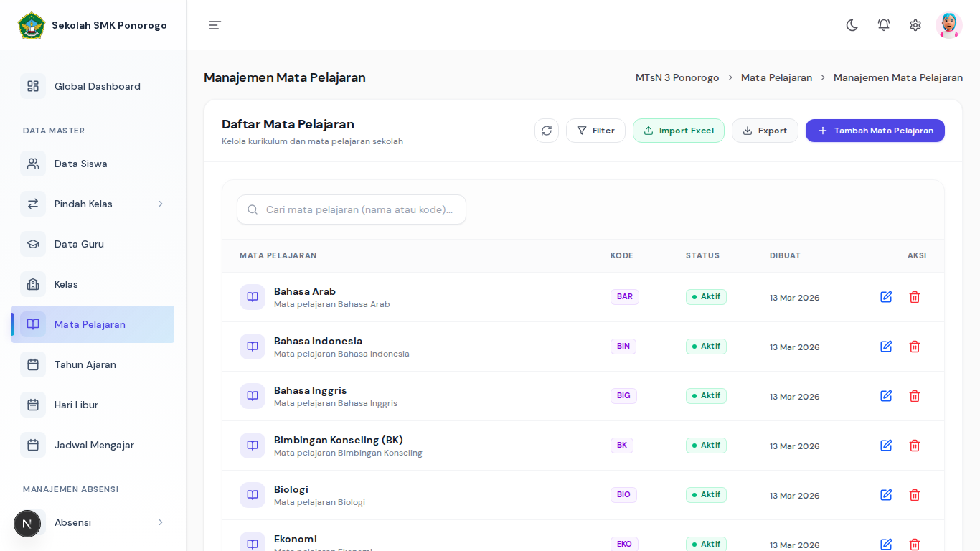Click MTsN 3 Ponorogo breadcrumb link
Screen dimensions: 980x551
pos(677,77)
